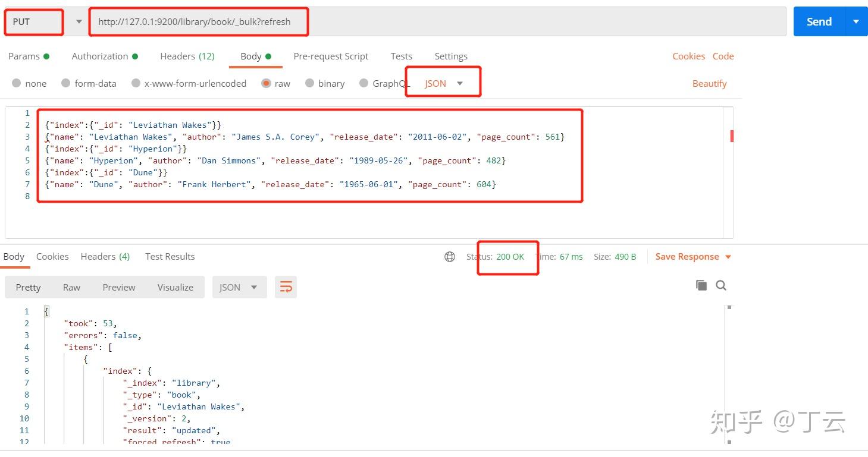Viewport: 868px width, 457px height.
Task: Expand Save Response dropdown arrow
Action: [728, 257]
